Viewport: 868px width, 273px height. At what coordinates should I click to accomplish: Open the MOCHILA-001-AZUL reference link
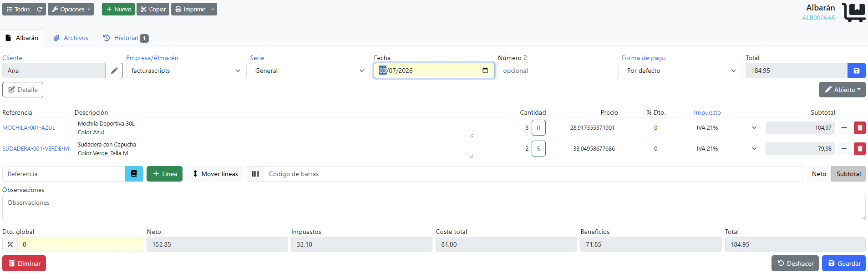[x=29, y=128]
